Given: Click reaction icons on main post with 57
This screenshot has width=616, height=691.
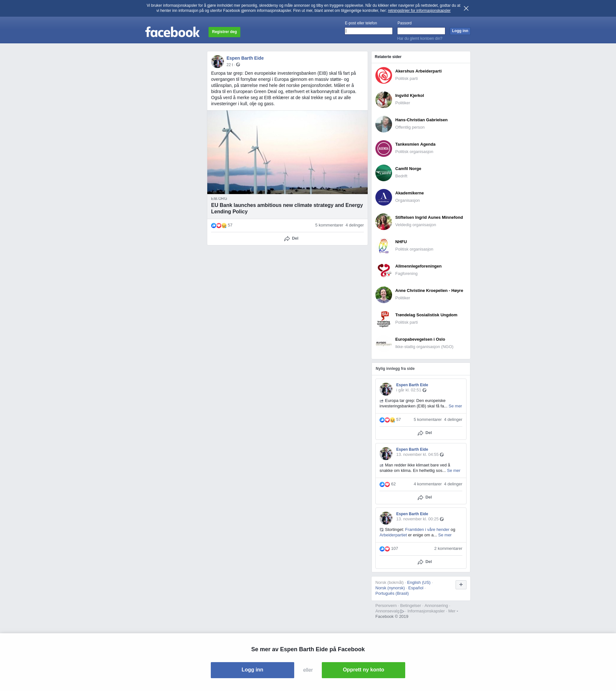Looking at the screenshot, I should click(218, 226).
